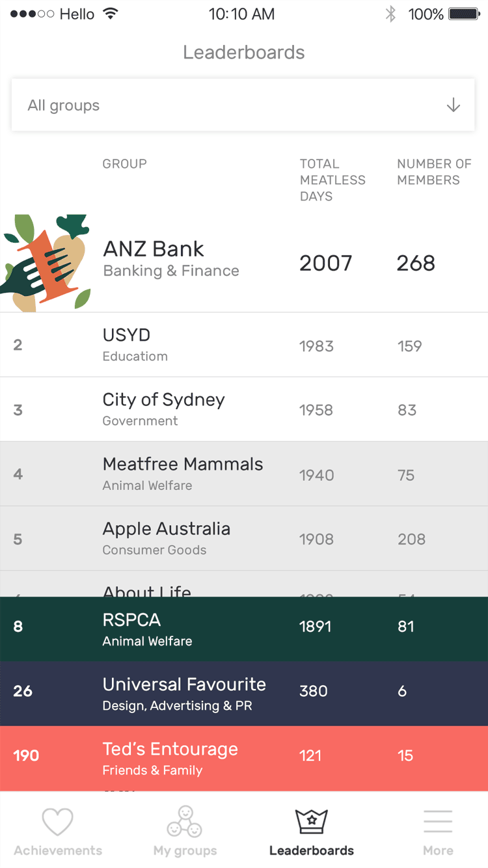
Task: Tap the My groups faces icon
Action: pos(185,822)
